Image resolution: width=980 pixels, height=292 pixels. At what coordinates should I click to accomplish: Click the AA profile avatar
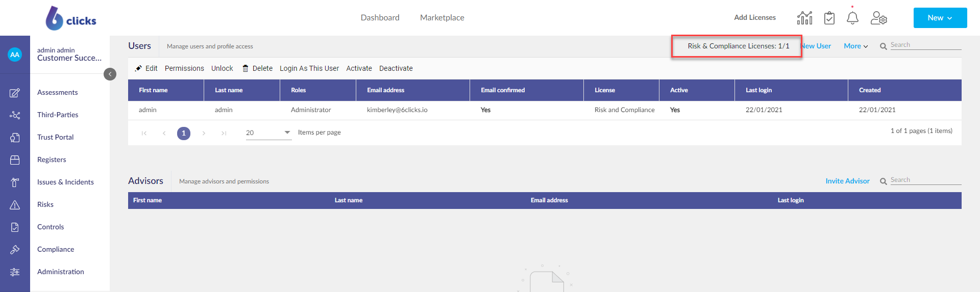[x=15, y=55]
